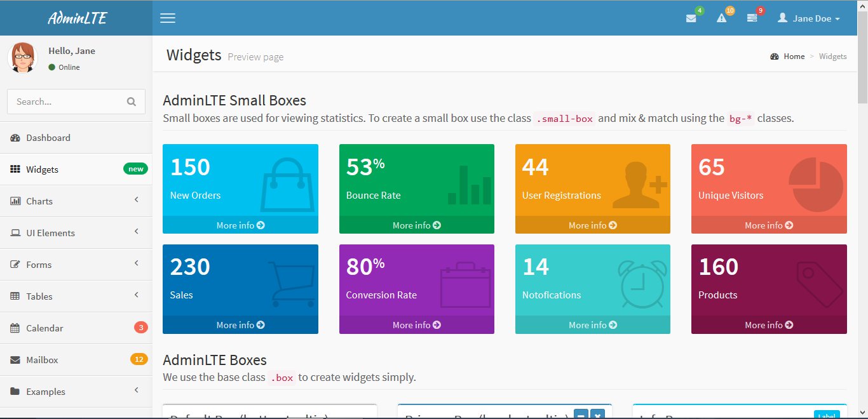Screen dimensions: 868x419
Task: Click the red 3 badge on Calendar
Action: click(x=141, y=328)
